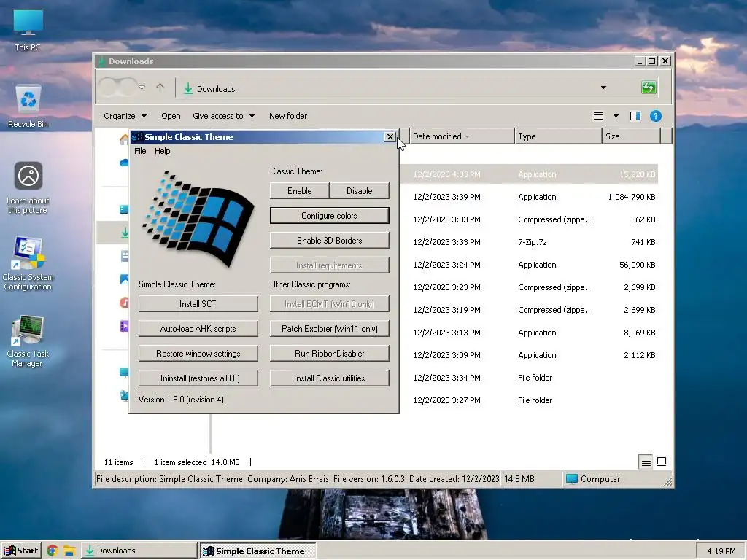
Task: Select the 1,084,790 KB Application row
Action: tap(529, 197)
